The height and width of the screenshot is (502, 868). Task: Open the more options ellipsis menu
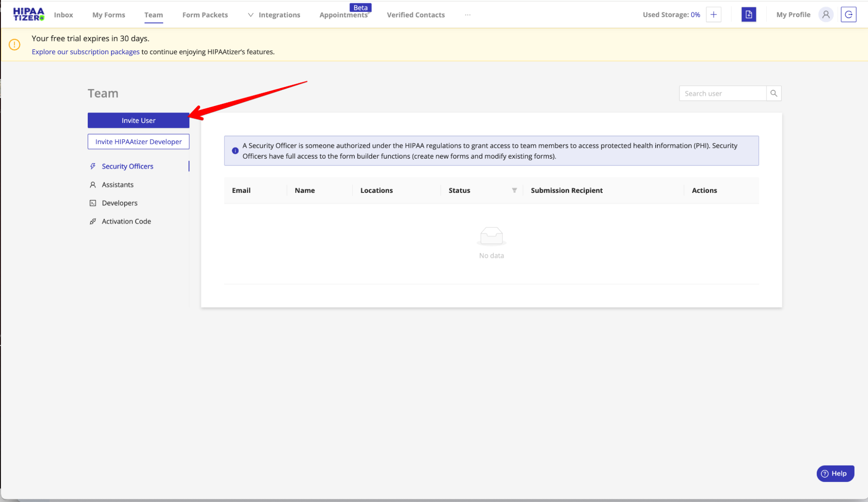tap(467, 15)
